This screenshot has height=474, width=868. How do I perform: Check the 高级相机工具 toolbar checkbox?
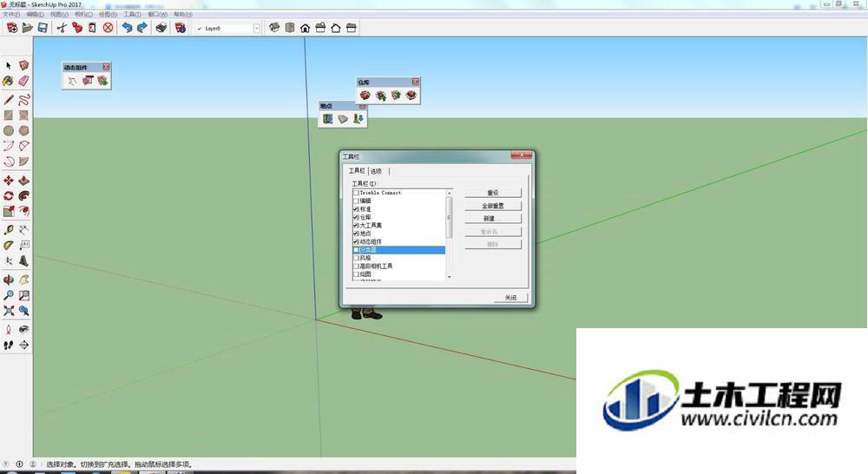(356, 266)
